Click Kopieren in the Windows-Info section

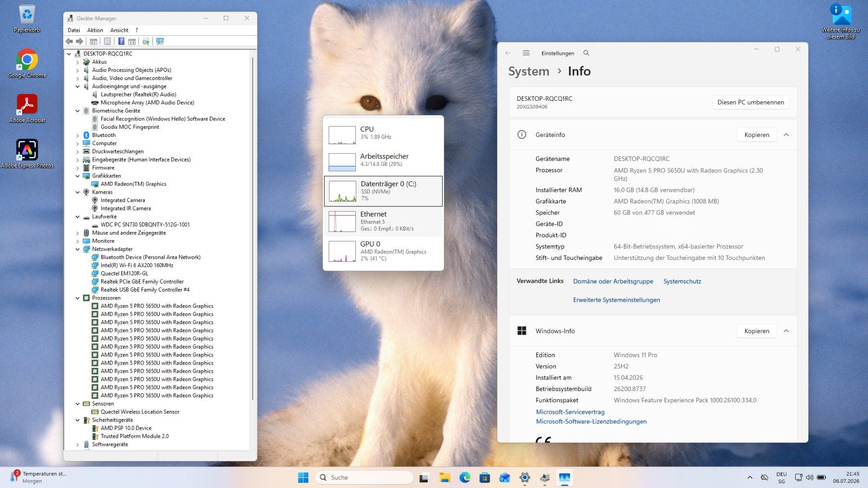[757, 331]
